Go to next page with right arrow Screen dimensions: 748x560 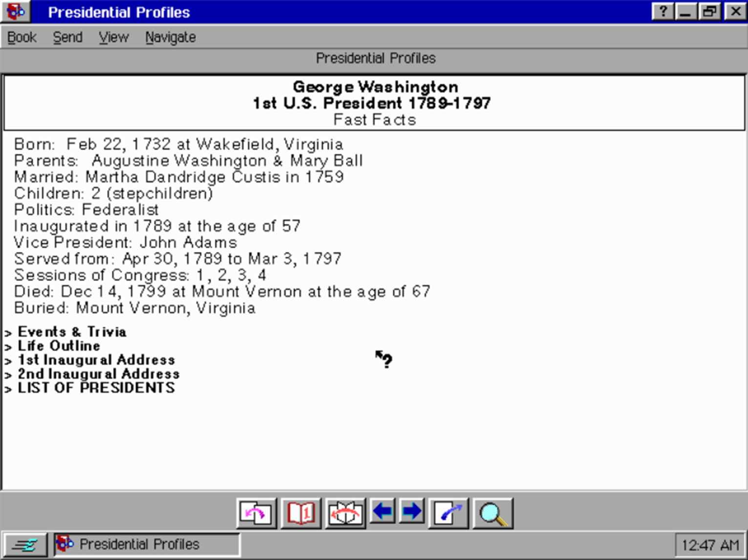pyautogui.click(x=412, y=512)
